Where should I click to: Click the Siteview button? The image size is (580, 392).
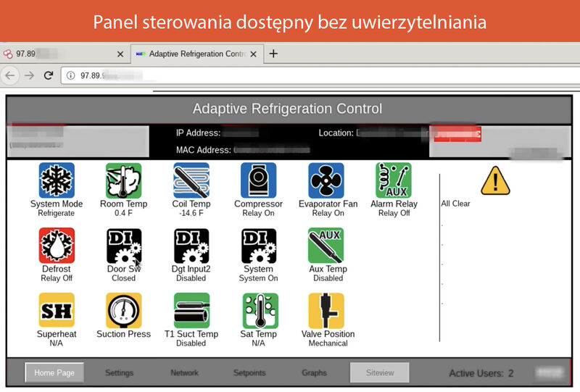coord(380,372)
